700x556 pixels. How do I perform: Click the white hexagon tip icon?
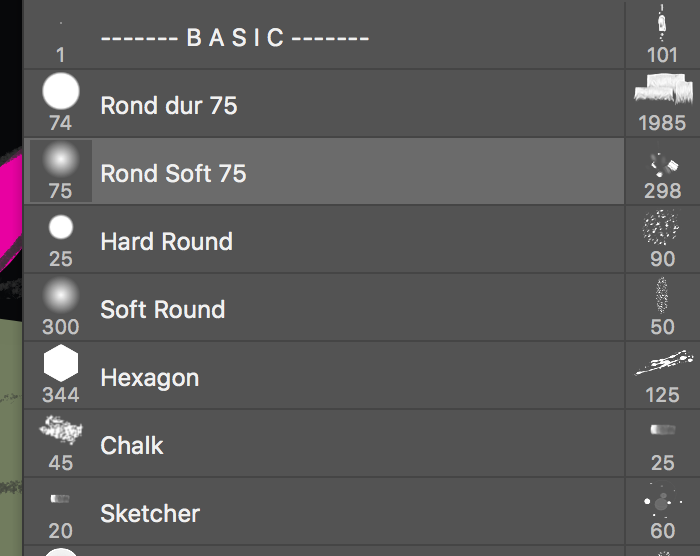point(61,363)
